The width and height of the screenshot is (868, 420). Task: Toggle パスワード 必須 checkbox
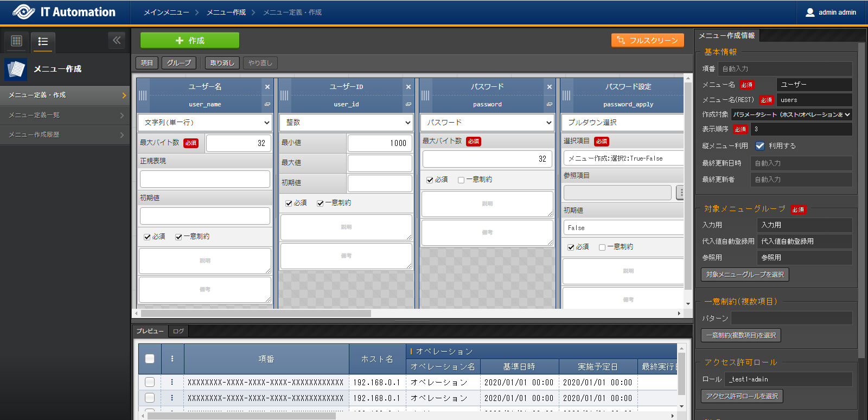pos(430,180)
